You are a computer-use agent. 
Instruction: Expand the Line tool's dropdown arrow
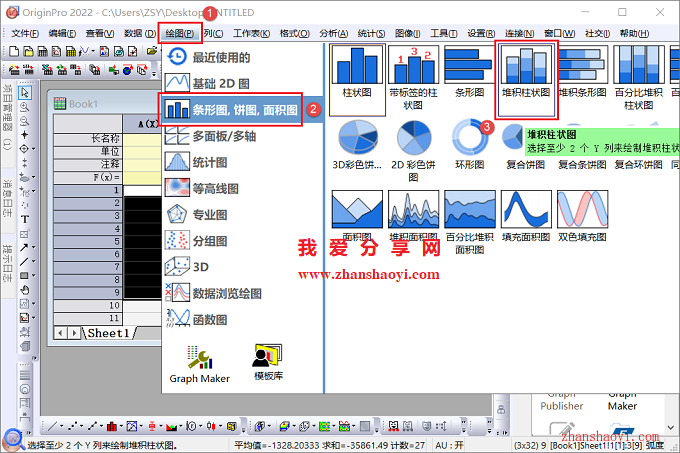33,261
